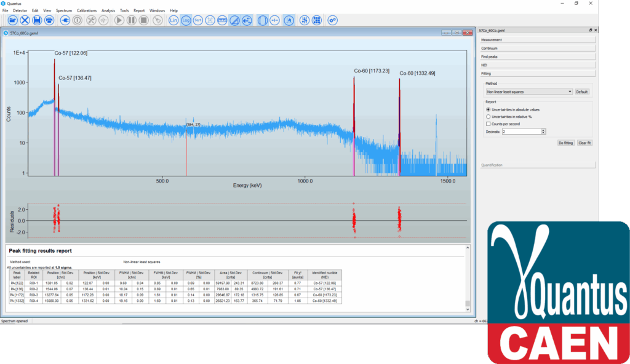Collapse the Fitting section

point(538,74)
